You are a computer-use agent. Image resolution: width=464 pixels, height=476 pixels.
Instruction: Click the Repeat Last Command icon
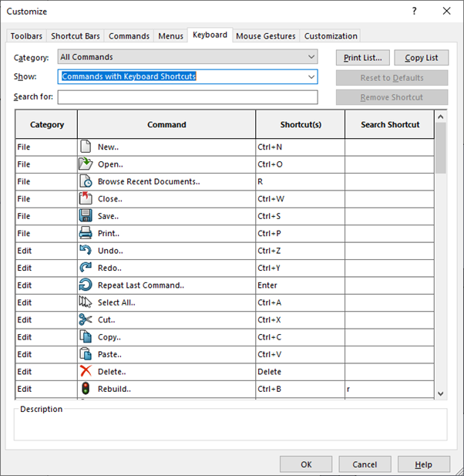click(86, 285)
